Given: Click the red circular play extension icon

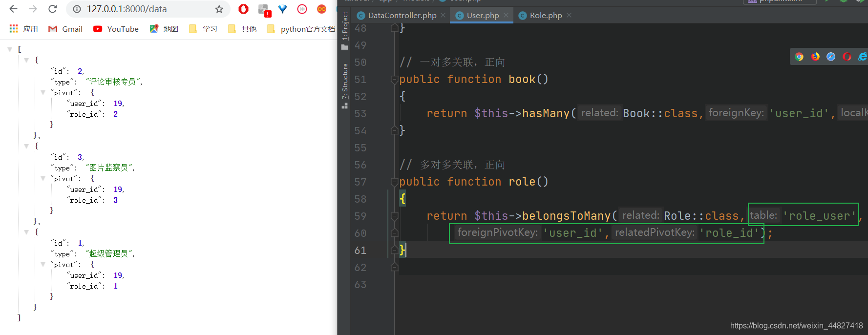Looking at the screenshot, I should point(302,9).
